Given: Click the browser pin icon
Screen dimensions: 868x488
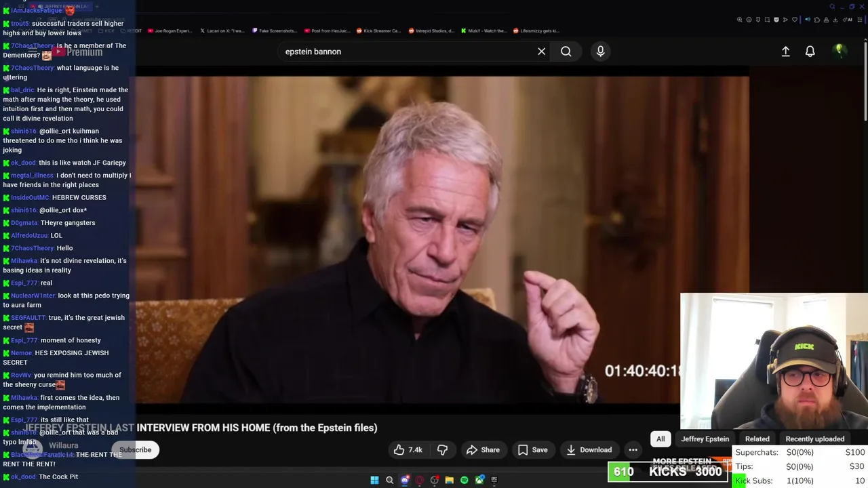Looking at the screenshot, I should 758,20.
